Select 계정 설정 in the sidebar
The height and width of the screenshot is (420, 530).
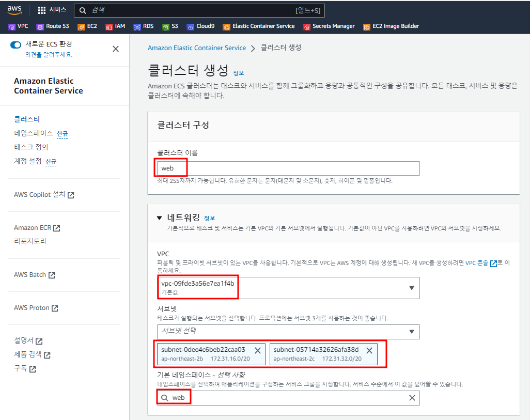point(28,161)
